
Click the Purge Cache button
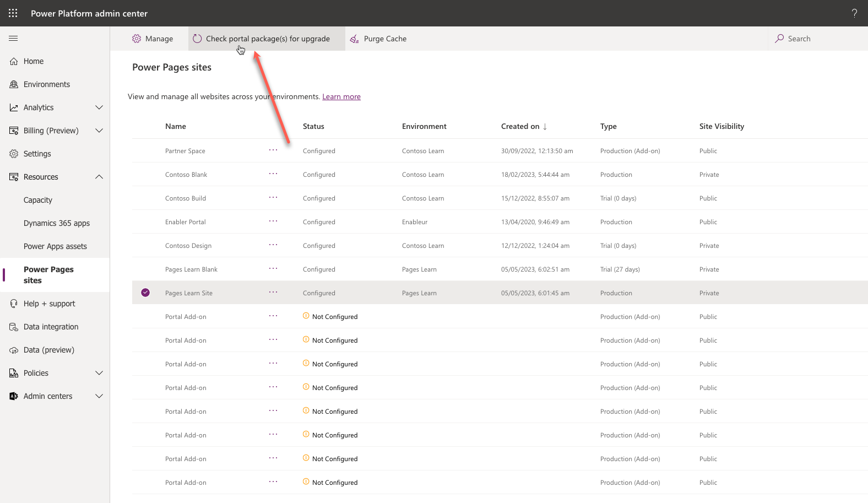coord(378,39)
